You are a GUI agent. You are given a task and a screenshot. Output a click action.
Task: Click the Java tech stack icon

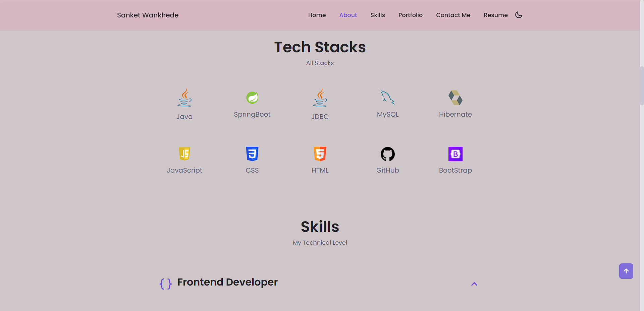click(x=184, y=98)
